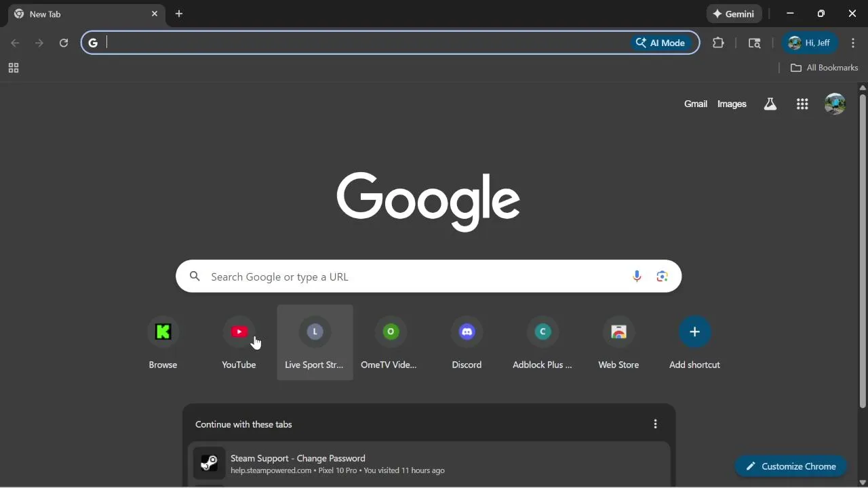868x488 pixels.
Task: Open the Gemini assistant button
Action: pyautogui.click(x=734, y=14)
